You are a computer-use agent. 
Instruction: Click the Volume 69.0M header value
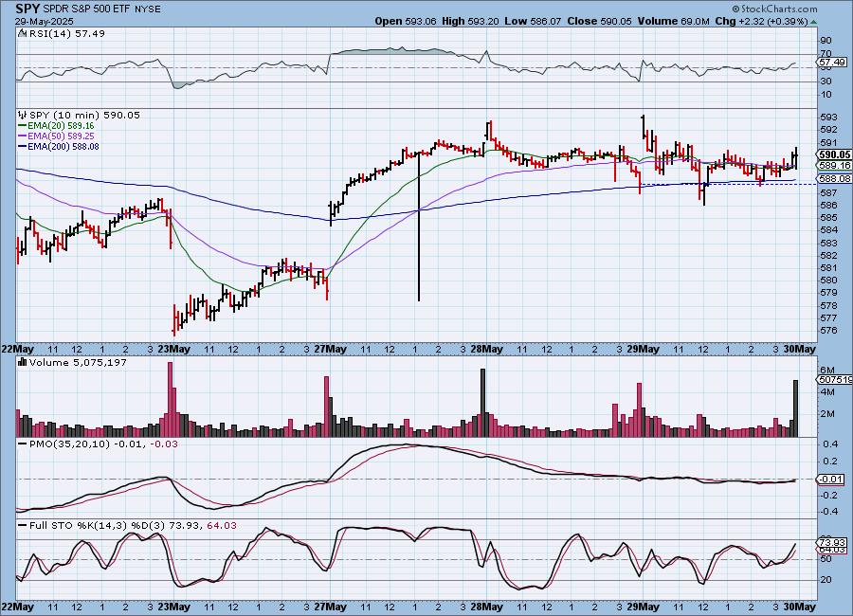(673, 21)
